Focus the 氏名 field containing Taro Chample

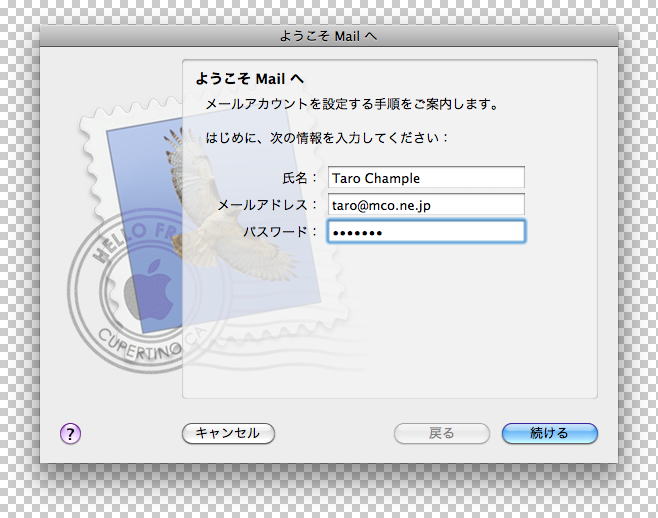point(426,178)
